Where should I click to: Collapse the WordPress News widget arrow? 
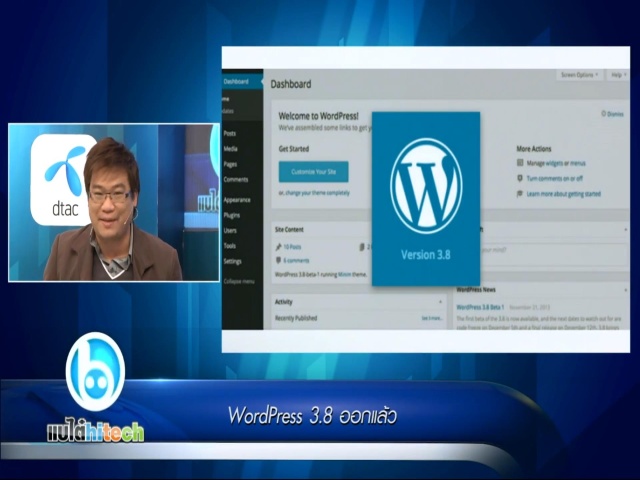click(626, 290)
